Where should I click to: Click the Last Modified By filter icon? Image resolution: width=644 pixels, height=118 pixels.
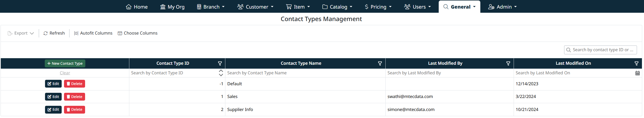click(508, 63)
